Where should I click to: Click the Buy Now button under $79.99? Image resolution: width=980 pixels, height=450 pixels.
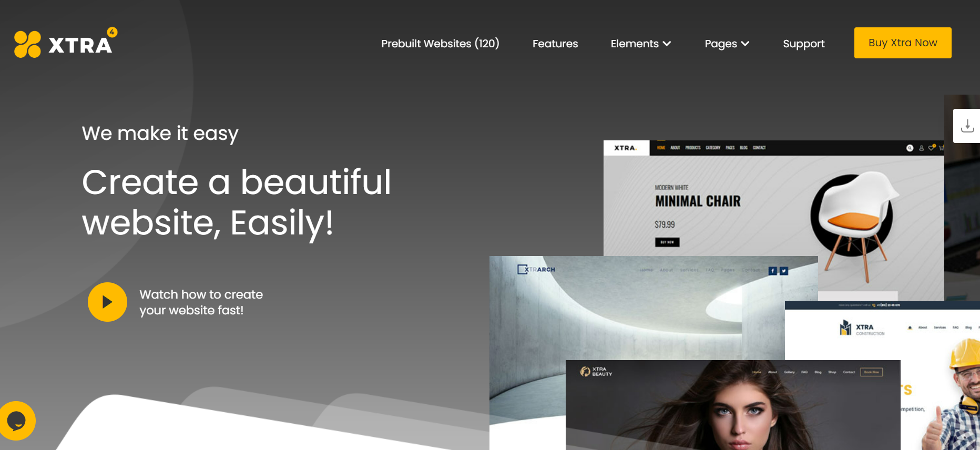(667, 242)
